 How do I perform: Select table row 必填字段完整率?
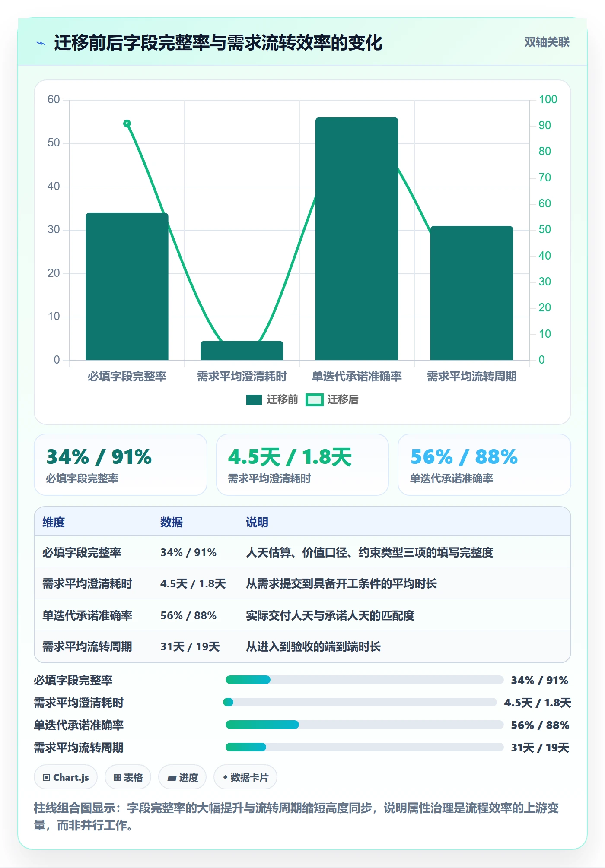302,552
